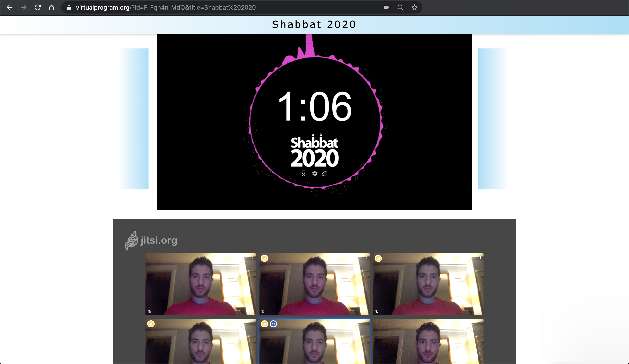Click the muted mic icon on the top-middle tile
Screen dimensions: 629x364
pyautogui.click(x=263, y=311)
